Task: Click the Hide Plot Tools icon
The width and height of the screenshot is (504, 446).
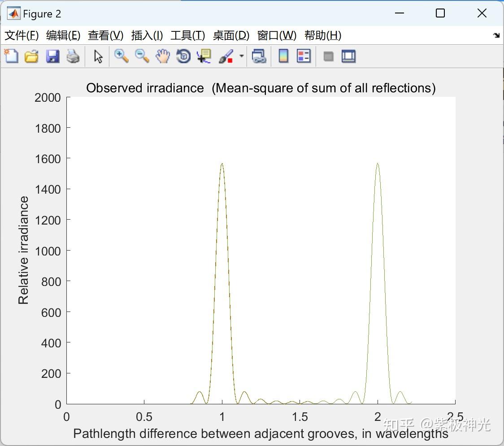Action: click(328, 56)
